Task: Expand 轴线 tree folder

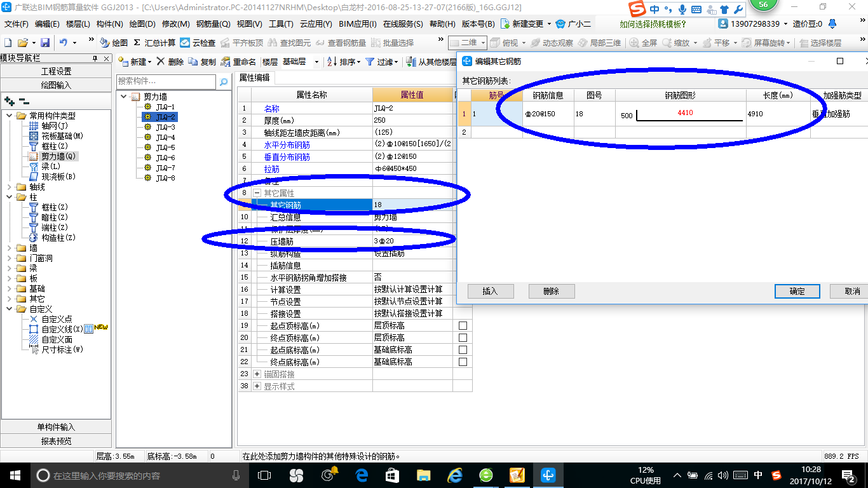Action: click(x=10, y=187)
